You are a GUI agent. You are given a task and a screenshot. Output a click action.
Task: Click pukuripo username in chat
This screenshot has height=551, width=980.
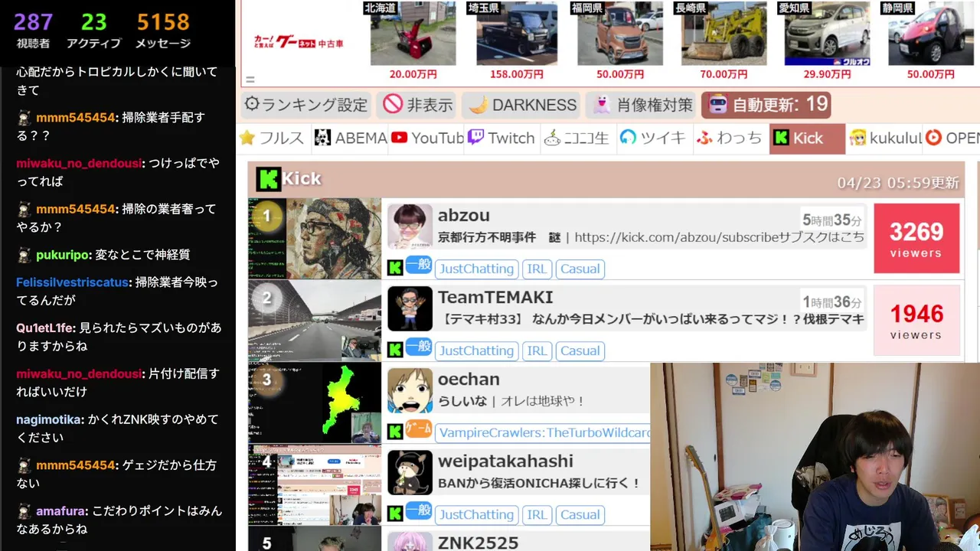(64, 255)
